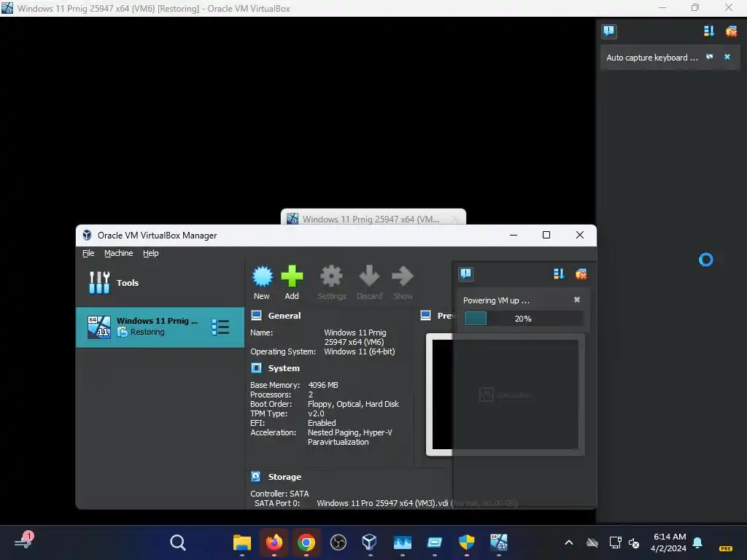This screenshot has width=747, height=560.
Task: Click sort notifications icon in VM window panel
Action: (x=709, y=31)
